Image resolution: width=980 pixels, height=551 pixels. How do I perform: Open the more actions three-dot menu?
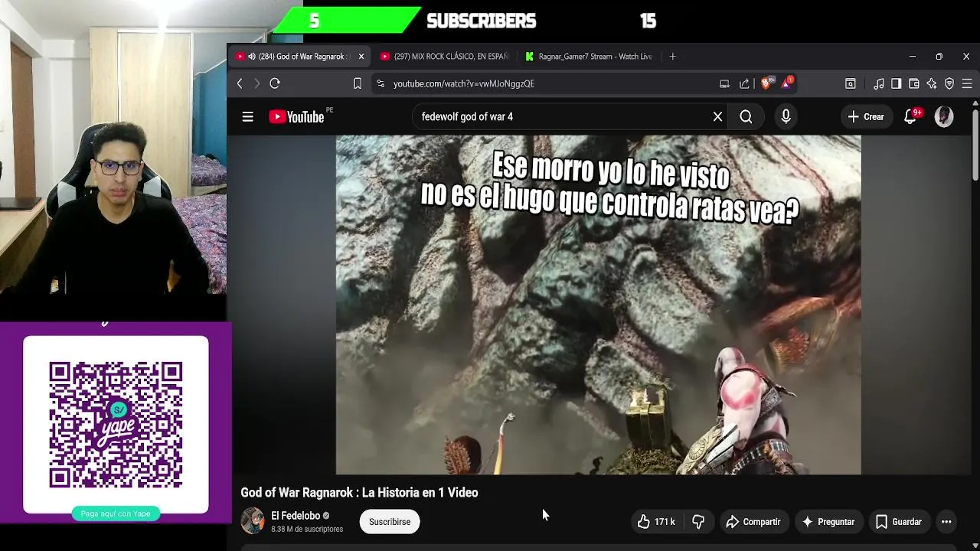pos(946,522)
